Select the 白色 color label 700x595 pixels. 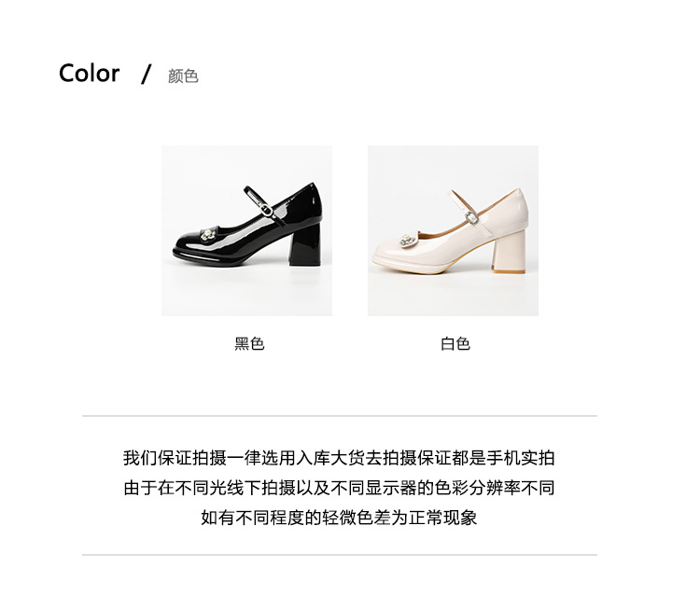pos(455,344)
